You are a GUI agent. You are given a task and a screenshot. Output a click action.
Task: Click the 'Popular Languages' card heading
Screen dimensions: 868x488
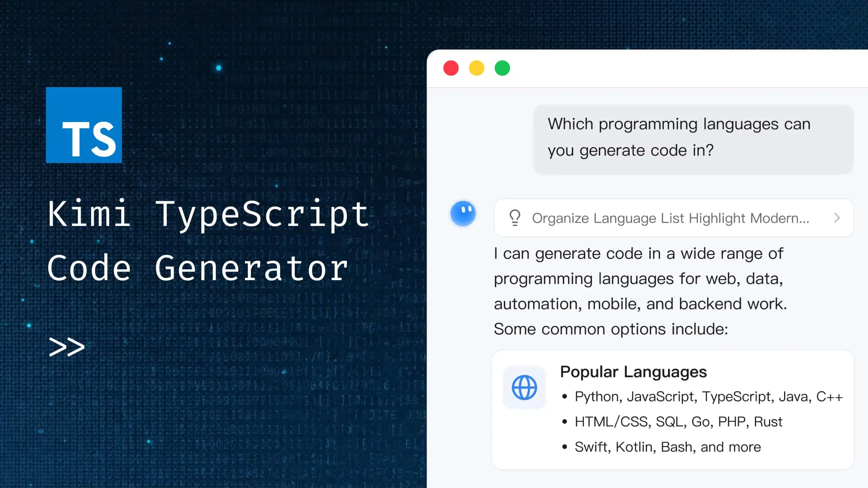(x=633, y=372)
